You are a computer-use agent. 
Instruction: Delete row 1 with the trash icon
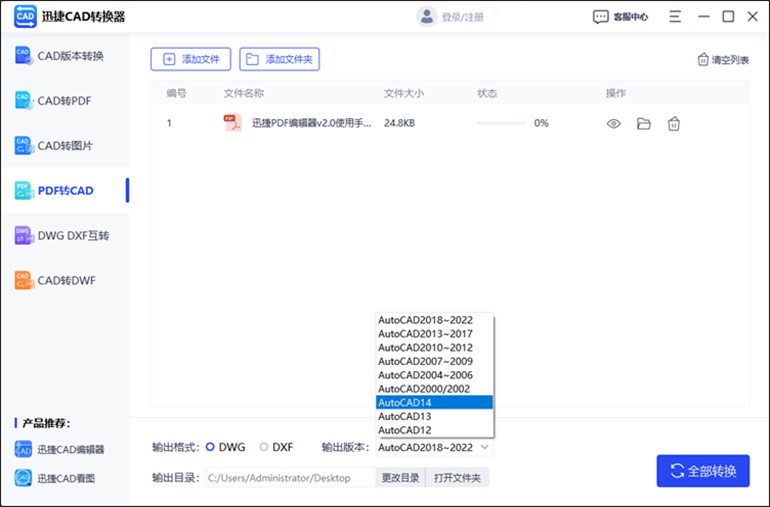point(674,124)
